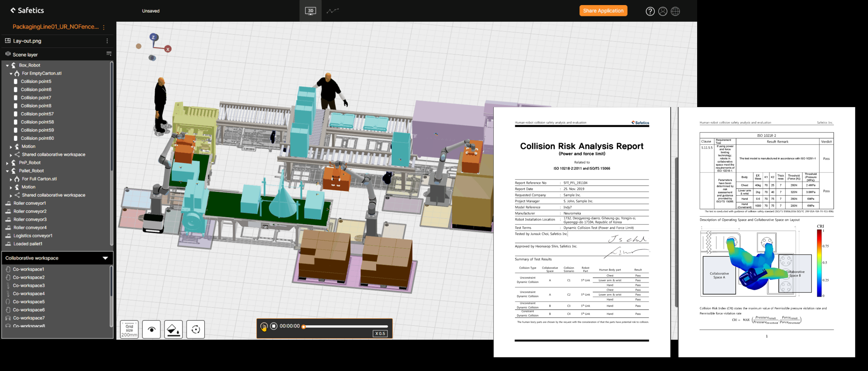Collapse the Box_Robot tree node
The width and height of the screenshot is (868, 371).
click(7, 65)
